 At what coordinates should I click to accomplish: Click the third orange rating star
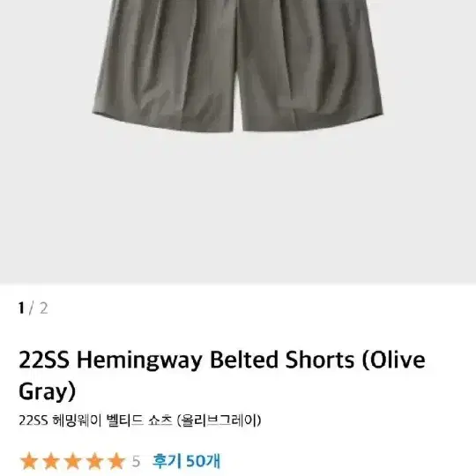tap(73, 461)
